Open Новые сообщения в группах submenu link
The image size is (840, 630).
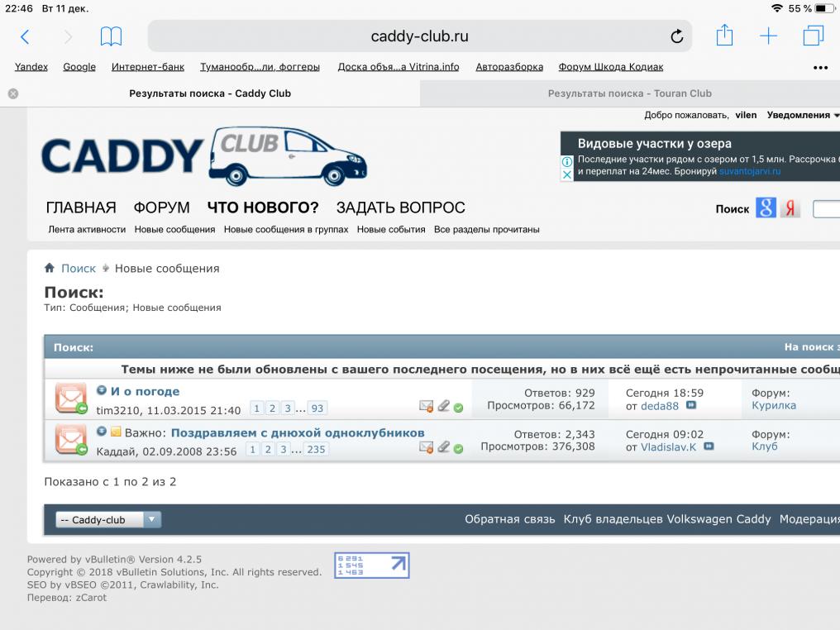coord(286,230)
